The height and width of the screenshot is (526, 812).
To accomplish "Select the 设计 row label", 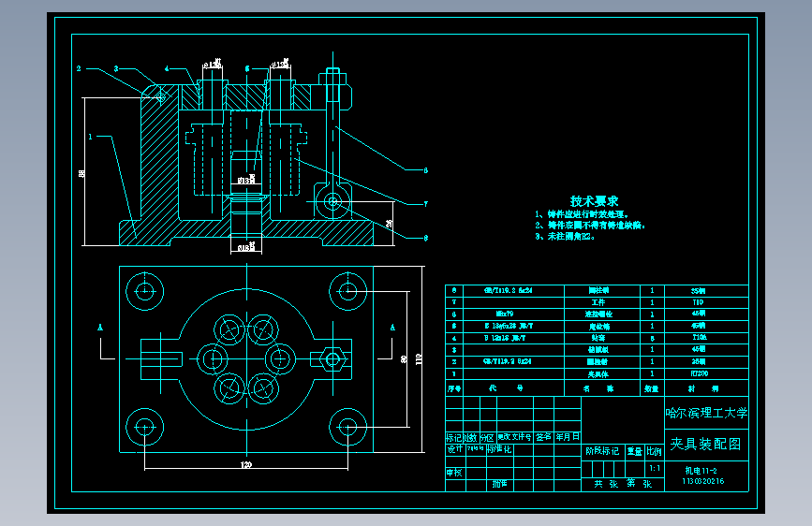I will (454, 449).
